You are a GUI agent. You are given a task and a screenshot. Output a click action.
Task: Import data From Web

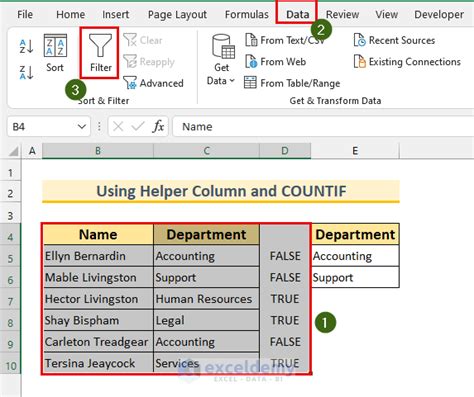coord(275,62)
